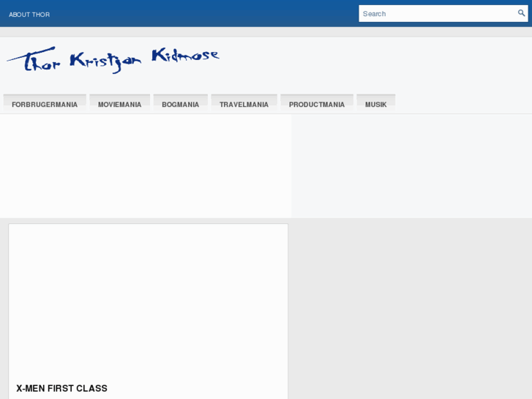The height and width of the screenshot is (399, 532).
Task: Open the ABOUT THOR link
Action: click(x=29, y=15)
